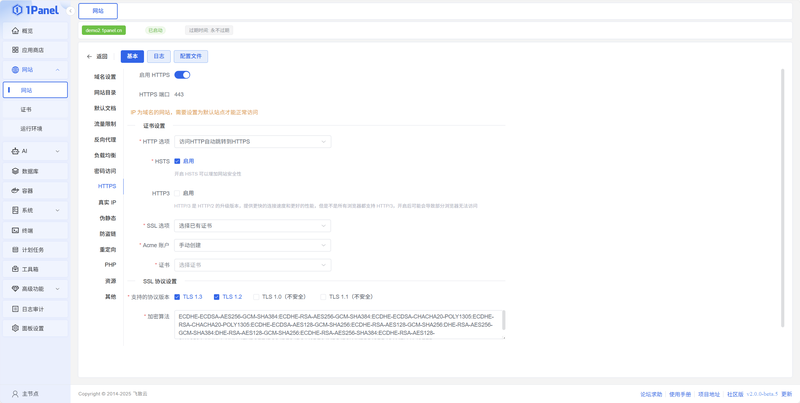Image resolution: width=800 pixels, height=403 pixels.
Task: Select PHP in settings list
Action: pos(110,265)
